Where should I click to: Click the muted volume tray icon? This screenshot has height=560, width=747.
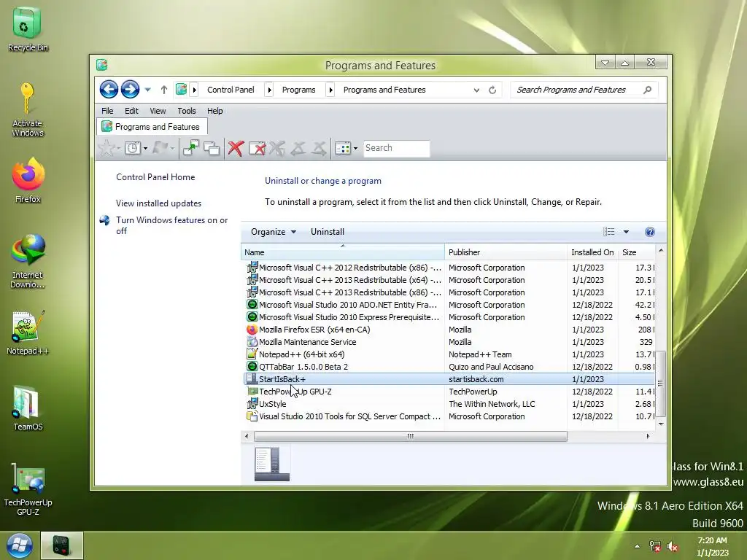(673, 546)
